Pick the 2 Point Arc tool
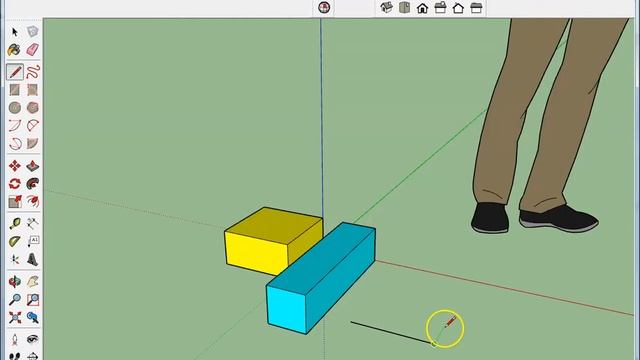The image size is (640, 360). click(33, 126)
